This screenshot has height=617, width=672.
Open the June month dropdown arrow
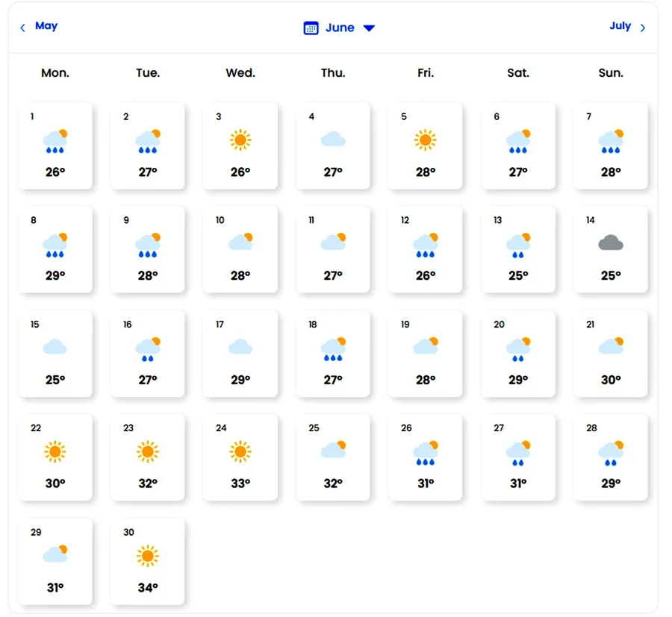[x=369, y=28]
